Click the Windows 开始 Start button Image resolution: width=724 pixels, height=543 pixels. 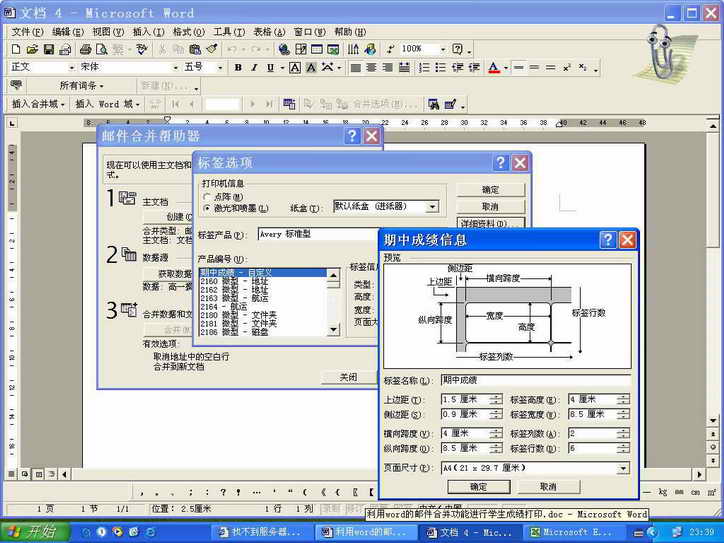click(x=31, y=532)
